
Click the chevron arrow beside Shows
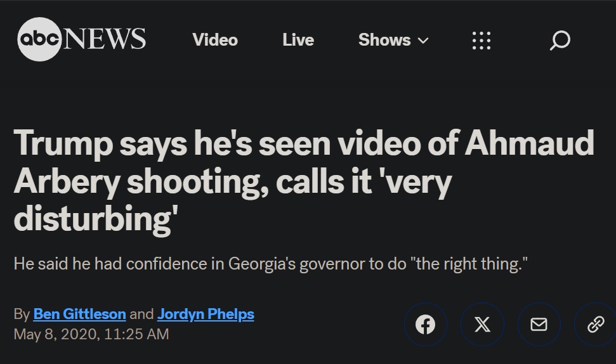point(423,41)
